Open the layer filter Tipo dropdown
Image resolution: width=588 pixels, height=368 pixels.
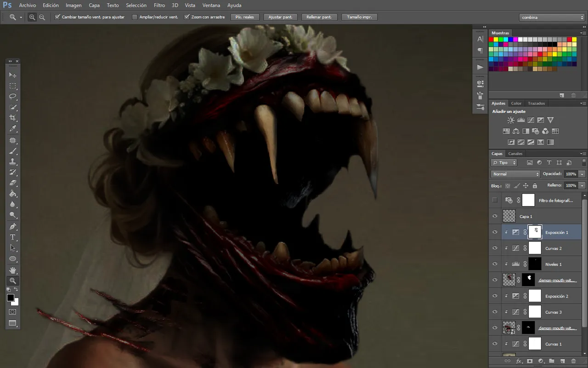point(504,162)
